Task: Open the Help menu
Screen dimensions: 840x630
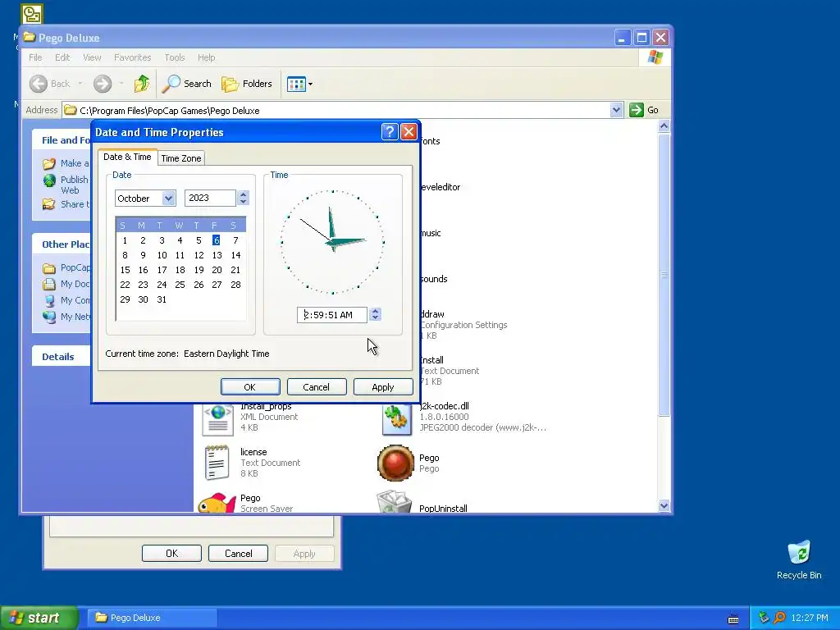Action: coord(206,57)
